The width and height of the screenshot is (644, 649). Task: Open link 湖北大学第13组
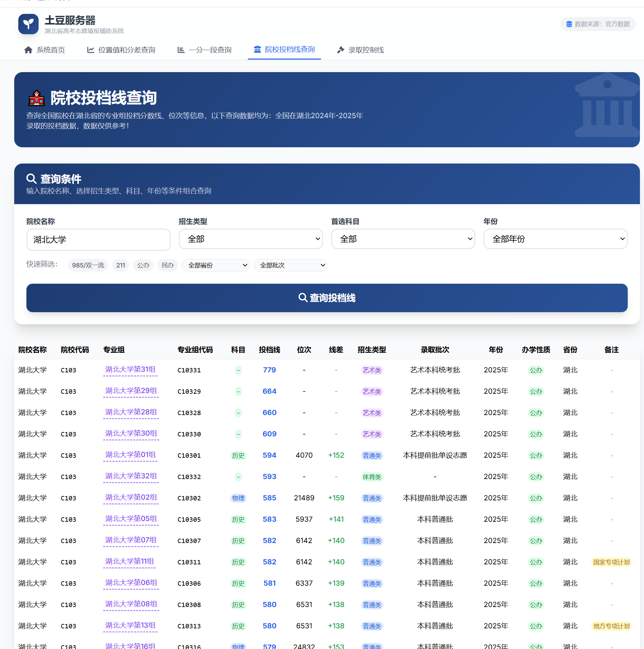(x=130, y=625)
